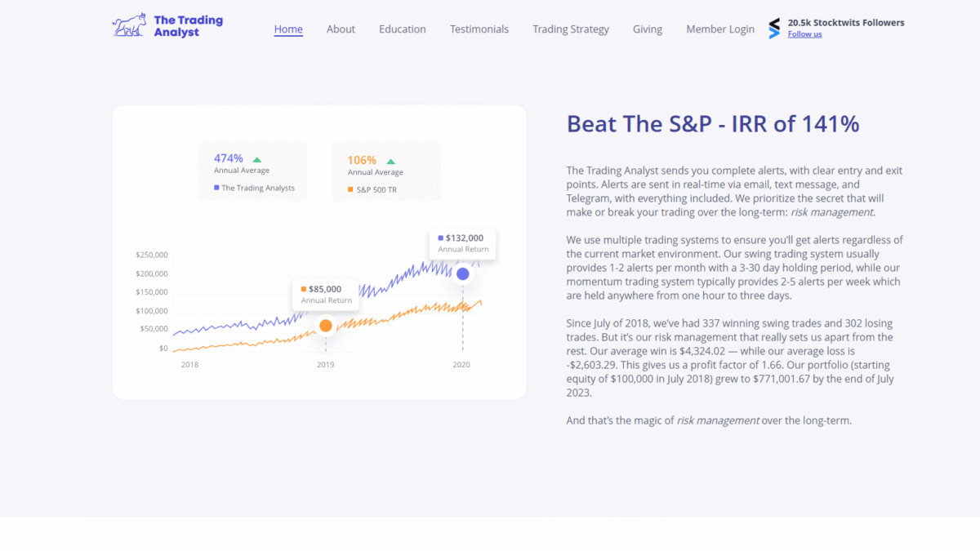980x551 pixels.
Task: Click the S&P 500 TR legend label
Action: pyautogui.click(x=376, y=189)
